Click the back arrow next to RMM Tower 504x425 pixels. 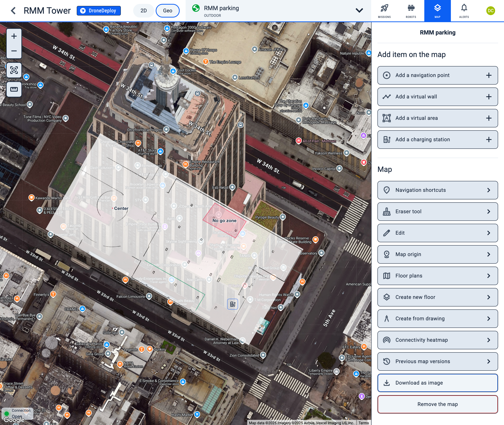(x=13, y=11)
